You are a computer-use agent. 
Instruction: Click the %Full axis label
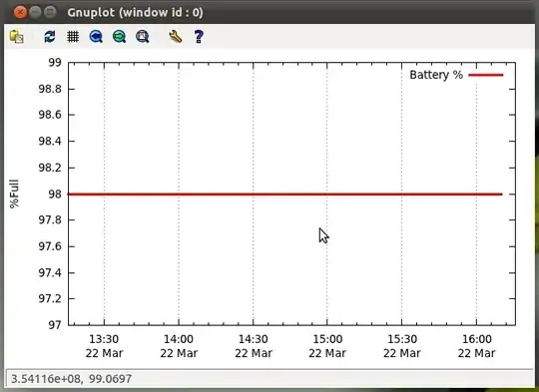point(14,194)
